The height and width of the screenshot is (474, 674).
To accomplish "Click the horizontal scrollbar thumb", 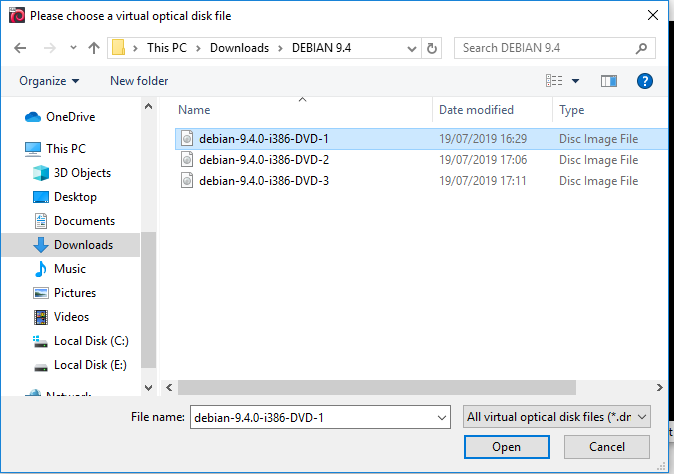I will pyautogui.click(x=377, y=388).
